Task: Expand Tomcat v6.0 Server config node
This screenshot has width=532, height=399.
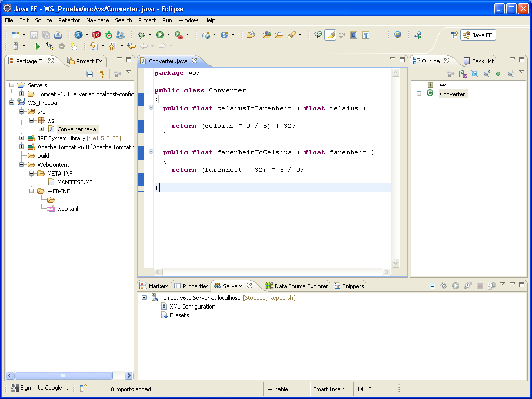Action: tap(22, 94)
